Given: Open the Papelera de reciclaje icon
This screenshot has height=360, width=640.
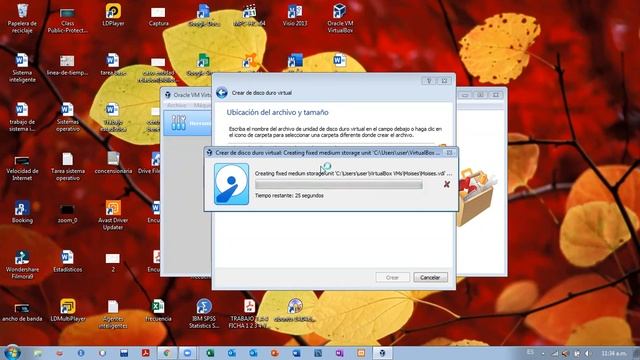Looking at the screenshot, I should click(22, 18).
